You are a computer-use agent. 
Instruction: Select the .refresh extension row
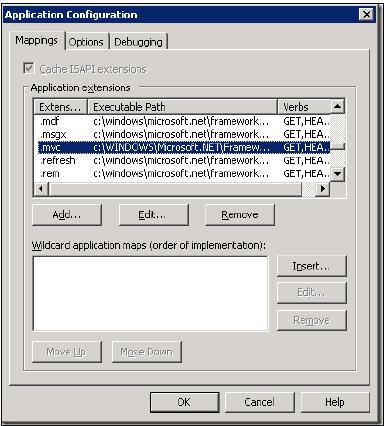tap(182, 160)
